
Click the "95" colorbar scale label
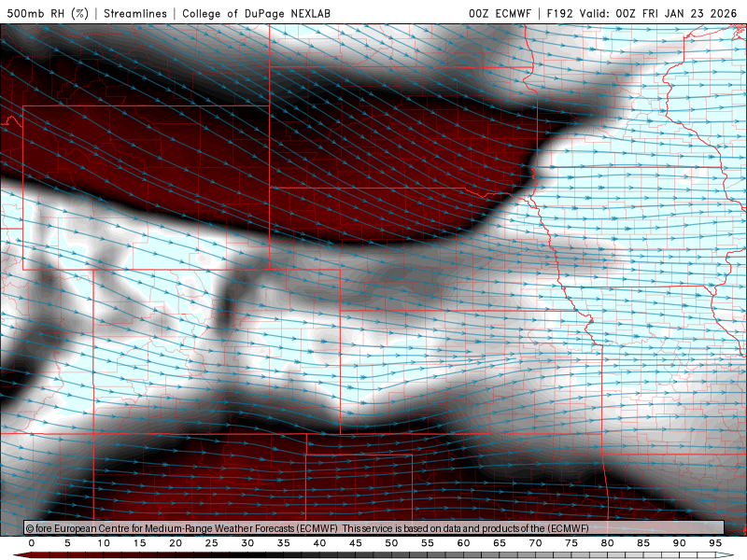pyautogui.click(x=715, y=543)
